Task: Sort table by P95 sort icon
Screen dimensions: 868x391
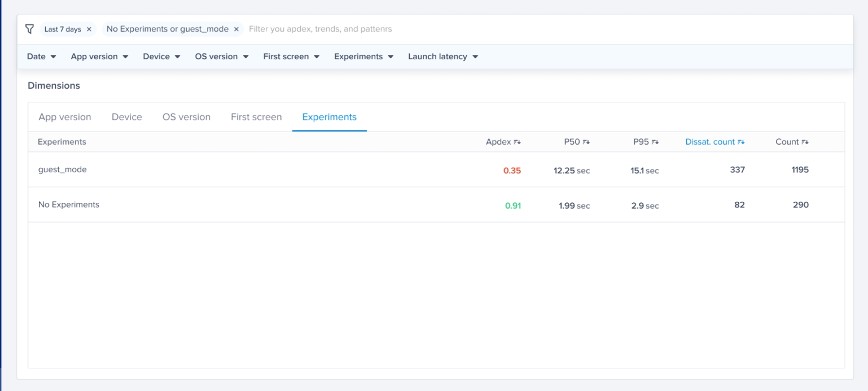Action: [655, 142]
